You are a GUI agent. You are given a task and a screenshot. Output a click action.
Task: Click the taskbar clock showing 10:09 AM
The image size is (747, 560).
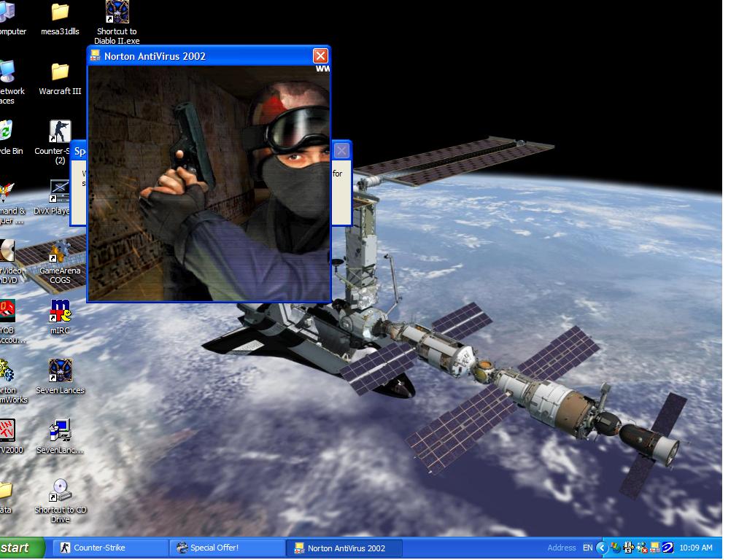(695, 548)
